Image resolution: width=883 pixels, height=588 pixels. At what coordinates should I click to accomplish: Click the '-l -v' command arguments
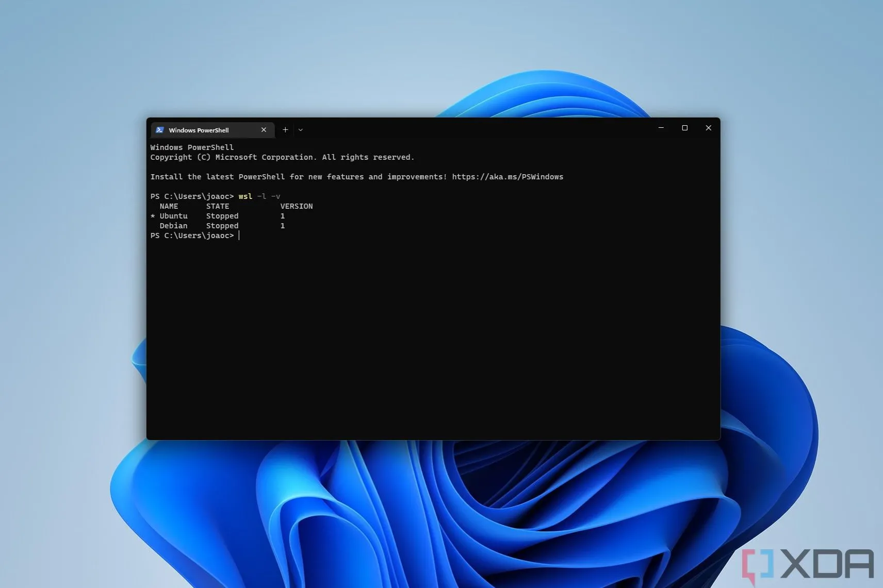[x=269, y=196]
